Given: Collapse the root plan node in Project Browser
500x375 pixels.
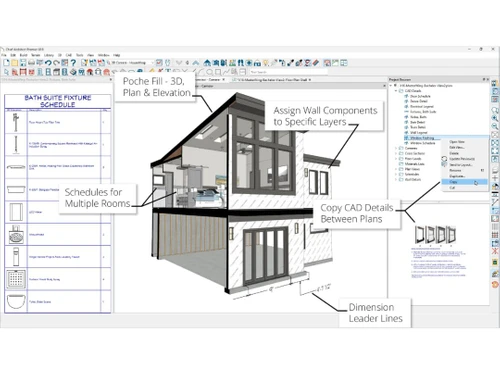Looking at the screenshot, I should 390,86.
